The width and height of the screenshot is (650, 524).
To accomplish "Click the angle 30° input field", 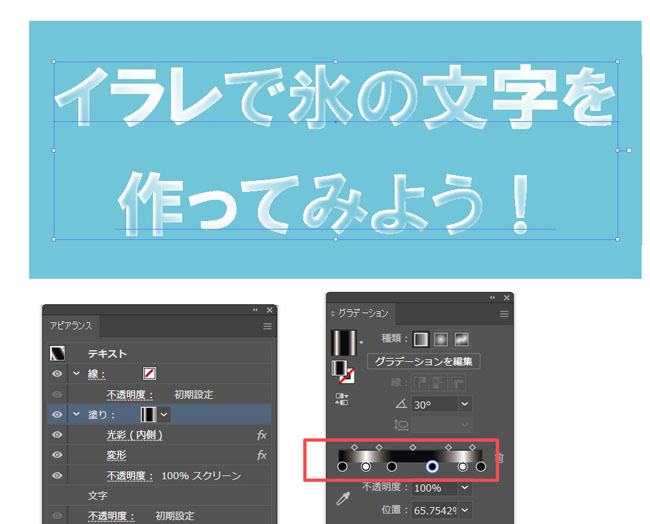I will click(x=434, y=404).
